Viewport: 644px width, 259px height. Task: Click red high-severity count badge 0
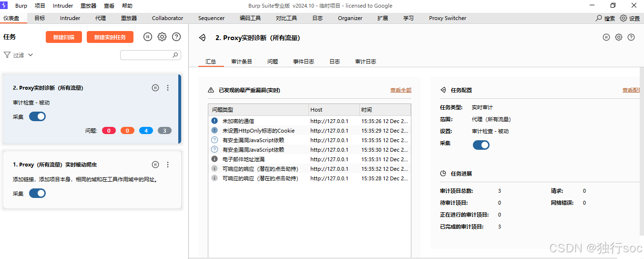click(109, 131)
